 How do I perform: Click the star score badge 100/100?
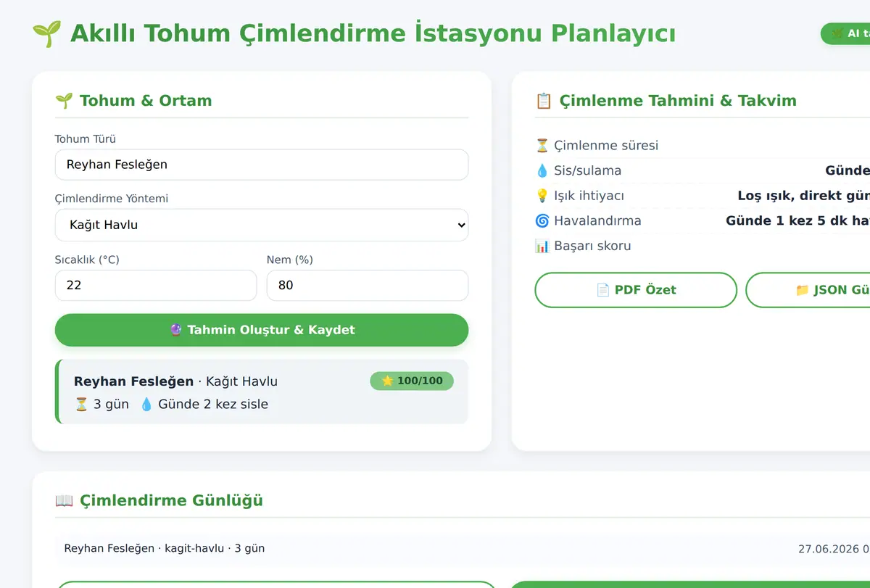412,381
